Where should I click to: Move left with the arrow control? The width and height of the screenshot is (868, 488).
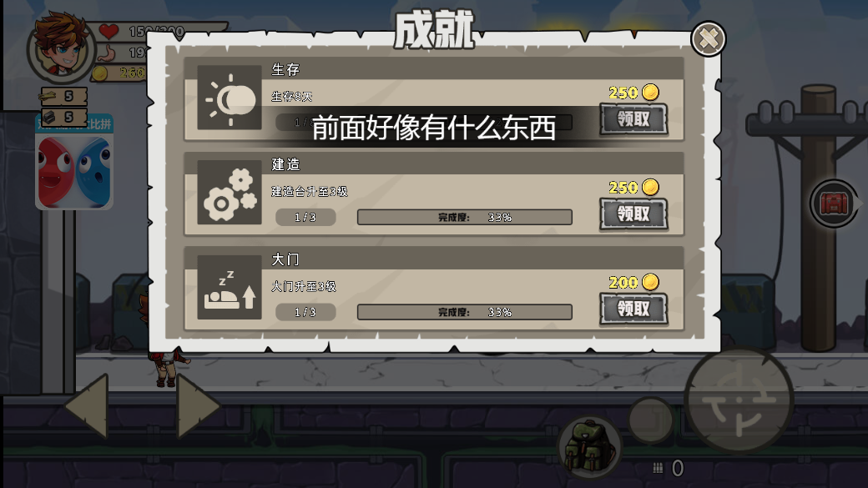[x=88, y=406]
